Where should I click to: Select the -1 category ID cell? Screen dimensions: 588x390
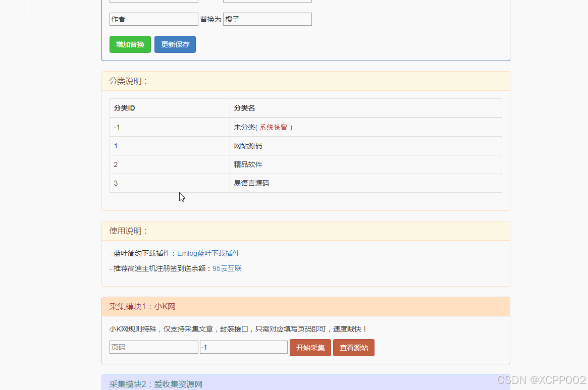coord(170,128)
